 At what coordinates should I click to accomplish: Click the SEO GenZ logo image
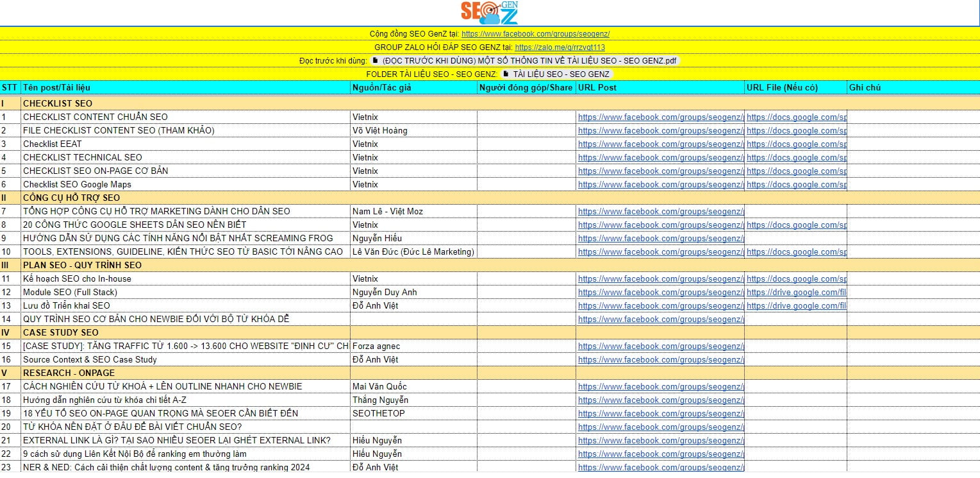pyautogui.click(x=489, y=13)
